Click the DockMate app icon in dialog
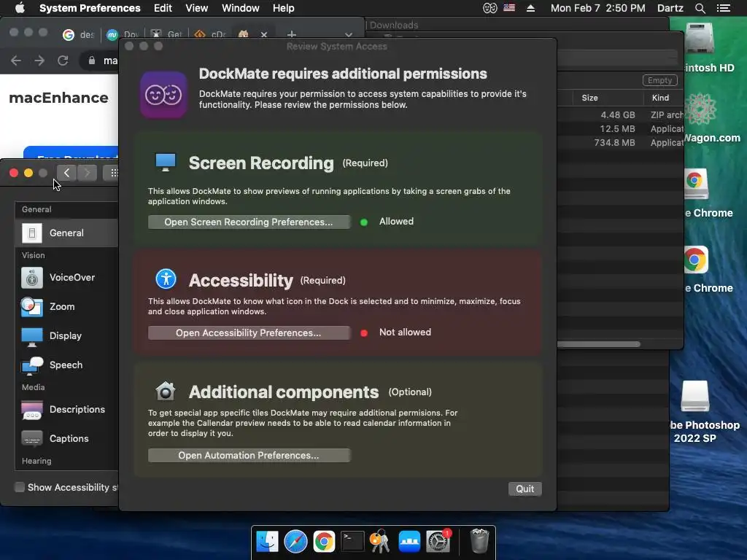Screen dimensions: 747x560 (x=163, y=94)
